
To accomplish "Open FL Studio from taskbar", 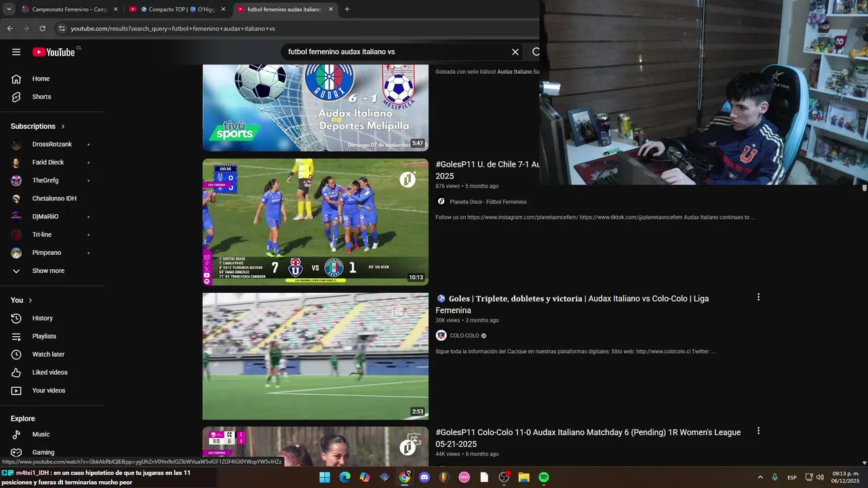I will (444, 477).
